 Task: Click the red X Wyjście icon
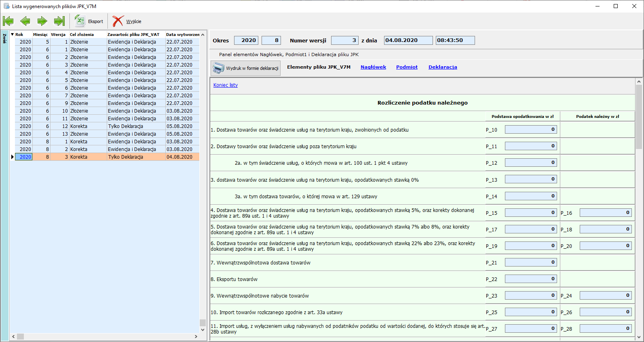tap(118, 21)
